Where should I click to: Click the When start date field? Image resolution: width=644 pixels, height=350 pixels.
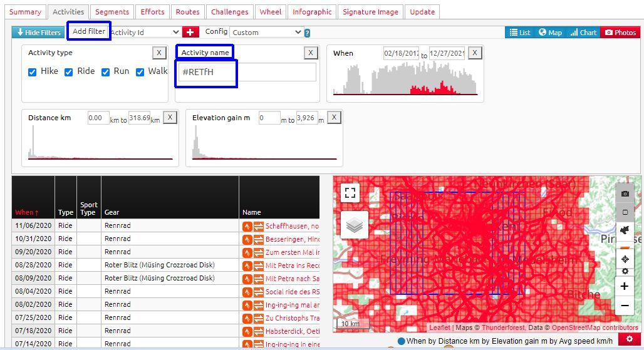[402, 53]
